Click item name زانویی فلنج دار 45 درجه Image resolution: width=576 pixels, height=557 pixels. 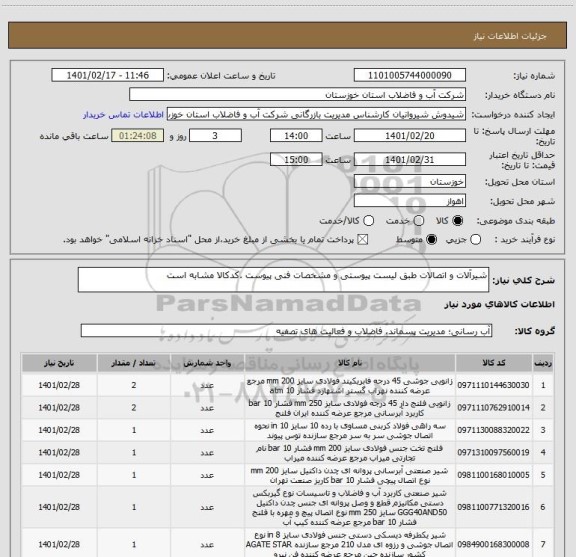click(350, 408)
